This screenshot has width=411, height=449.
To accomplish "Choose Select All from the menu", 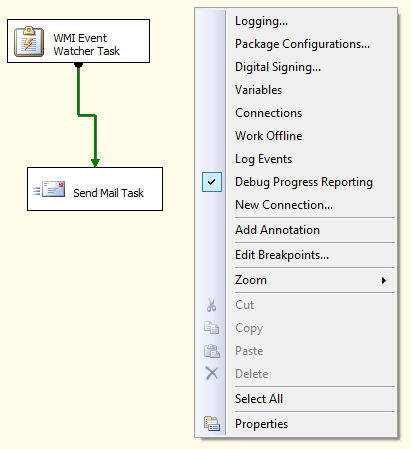I will click(x=259, y=399).
